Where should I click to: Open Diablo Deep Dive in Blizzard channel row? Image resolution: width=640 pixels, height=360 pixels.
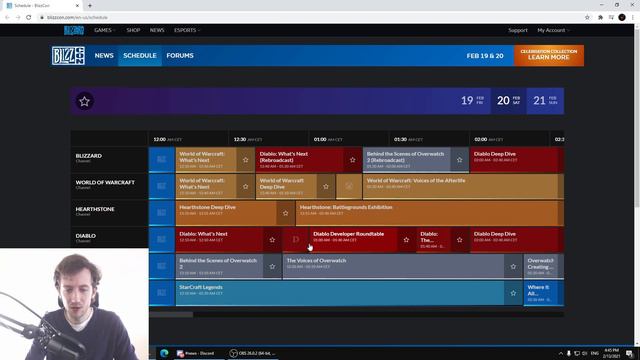click(517, 160)
